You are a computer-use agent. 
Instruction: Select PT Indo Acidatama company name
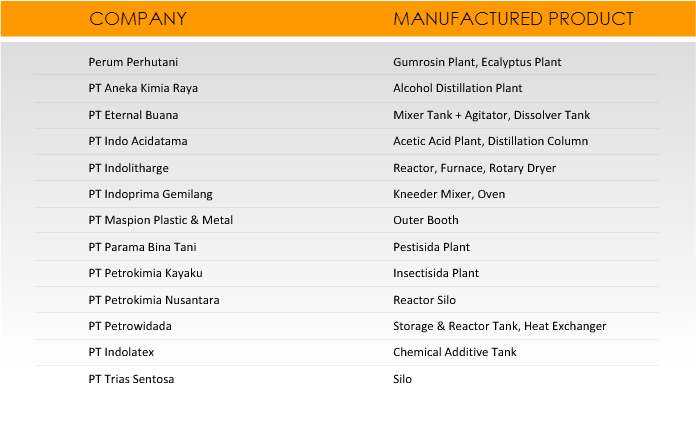[138, 141]
